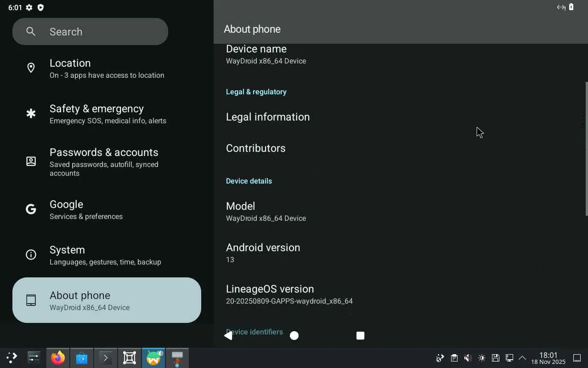
Task: Open the Konsole terminal from the taskbar
Action: click(x=106, y=357)
